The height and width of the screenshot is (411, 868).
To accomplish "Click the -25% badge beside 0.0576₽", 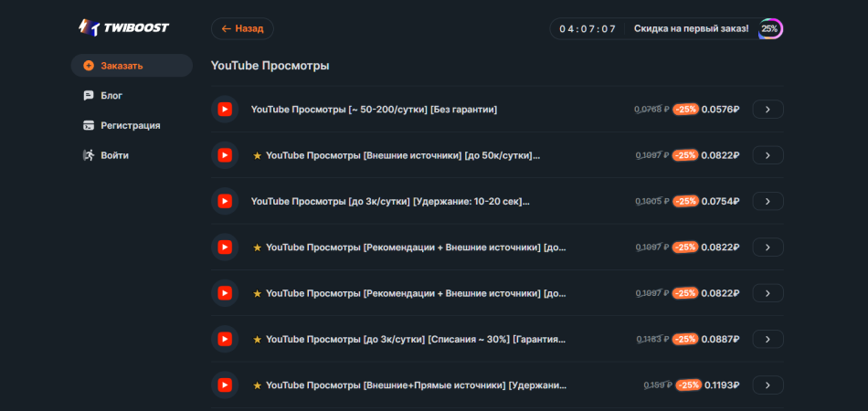I will tap(685, 110).
